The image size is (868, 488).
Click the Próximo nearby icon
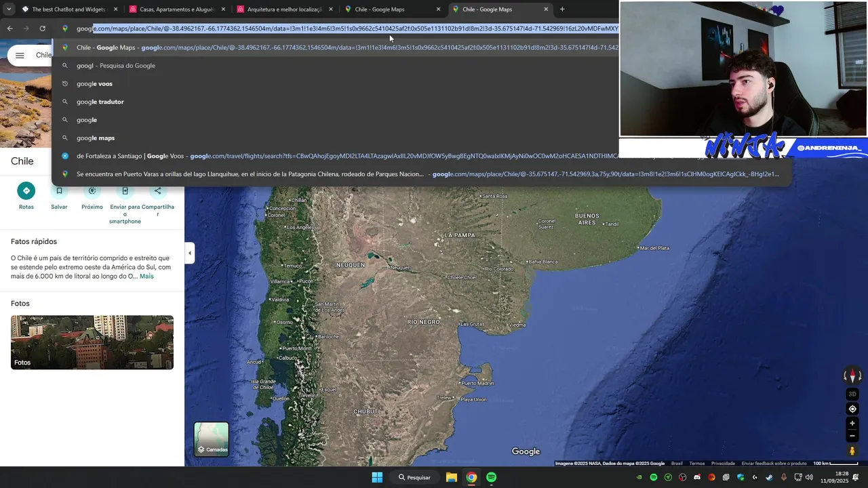(92, 191)
